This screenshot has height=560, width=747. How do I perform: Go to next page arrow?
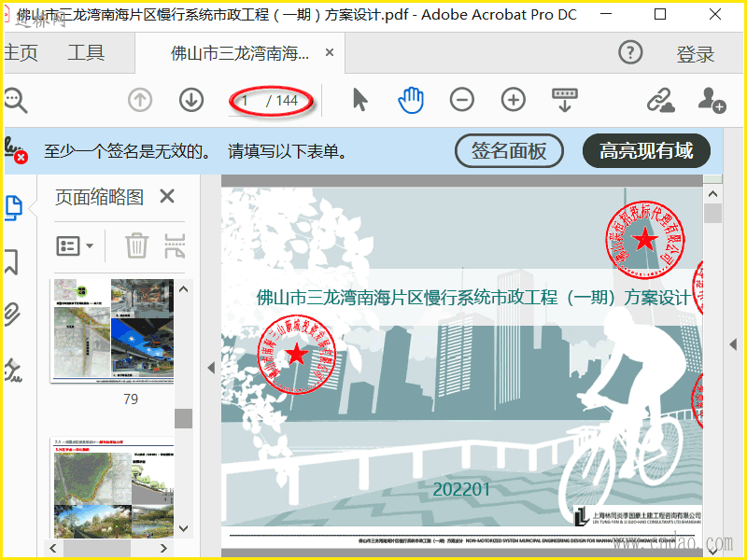[x=191, y=101]
